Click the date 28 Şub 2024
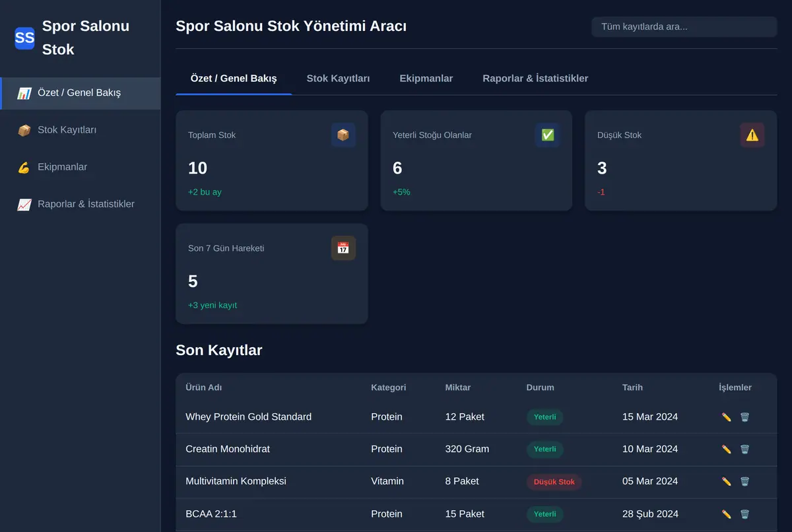Viewport: 792px width, 532px height. point(650,514)
